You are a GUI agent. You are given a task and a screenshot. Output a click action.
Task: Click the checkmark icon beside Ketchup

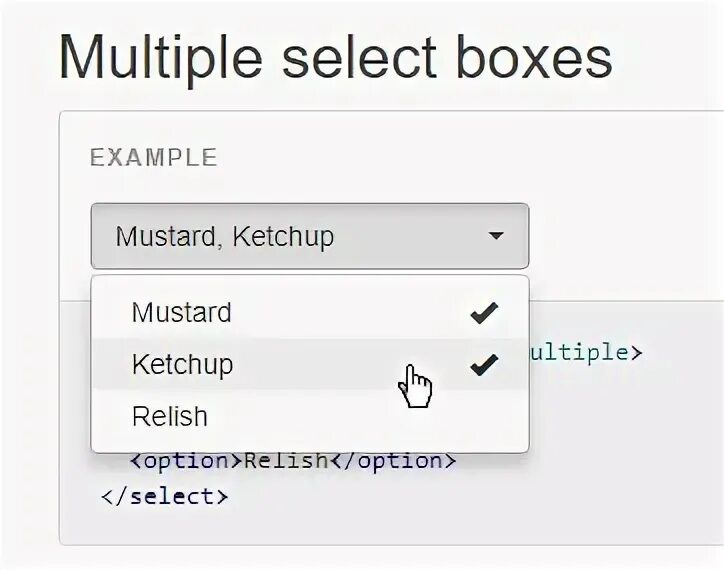(x=484, y=366)
